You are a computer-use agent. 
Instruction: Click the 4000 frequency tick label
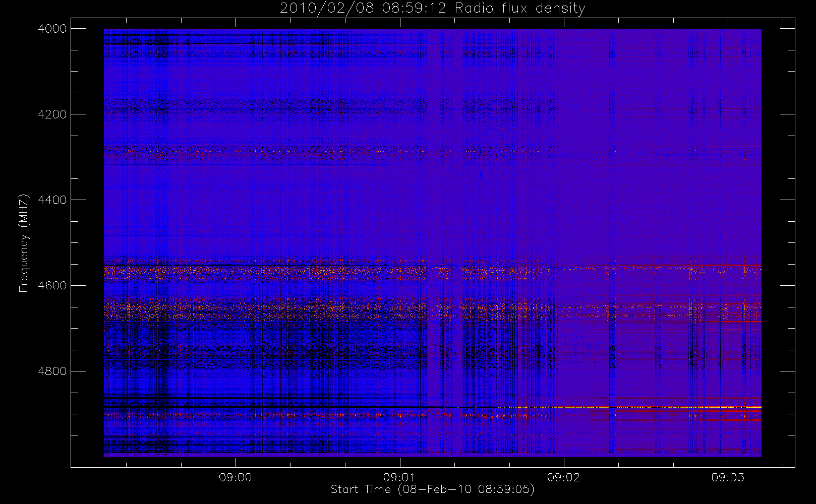click(52, 29)
